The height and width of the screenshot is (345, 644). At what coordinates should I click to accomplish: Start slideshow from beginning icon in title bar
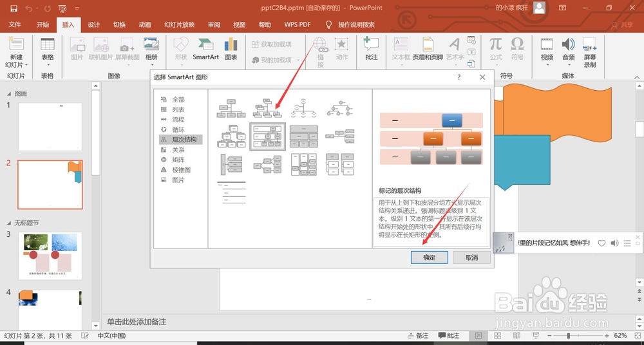62,8
